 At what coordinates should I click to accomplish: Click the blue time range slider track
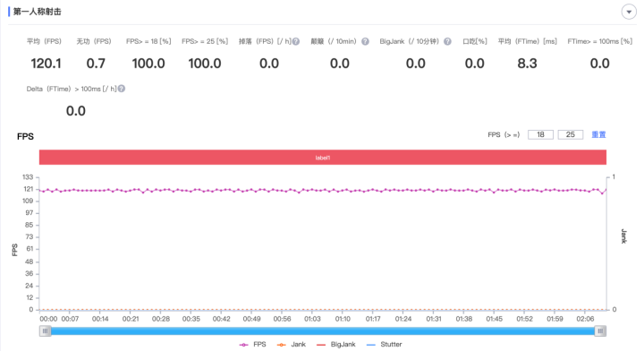pyautogui.click(x=323, y=331)
